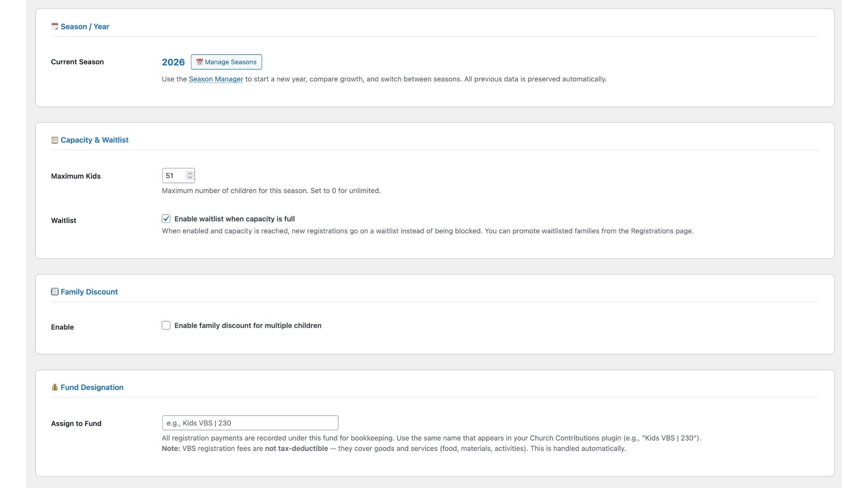Open Manage Seasons

[x=226, y=62]
